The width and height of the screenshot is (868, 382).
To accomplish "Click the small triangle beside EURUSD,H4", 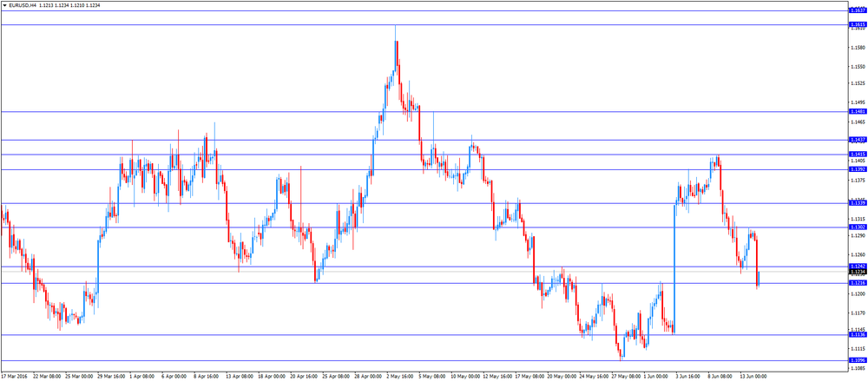I will click(x=4, y=4).
